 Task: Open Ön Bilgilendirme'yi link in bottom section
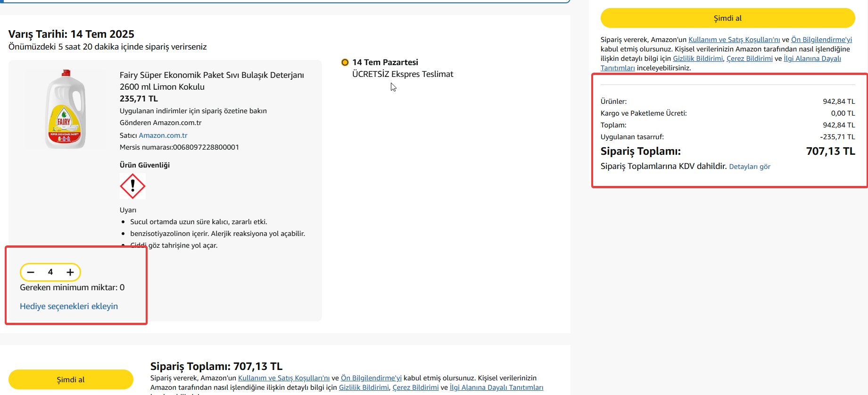371,378
